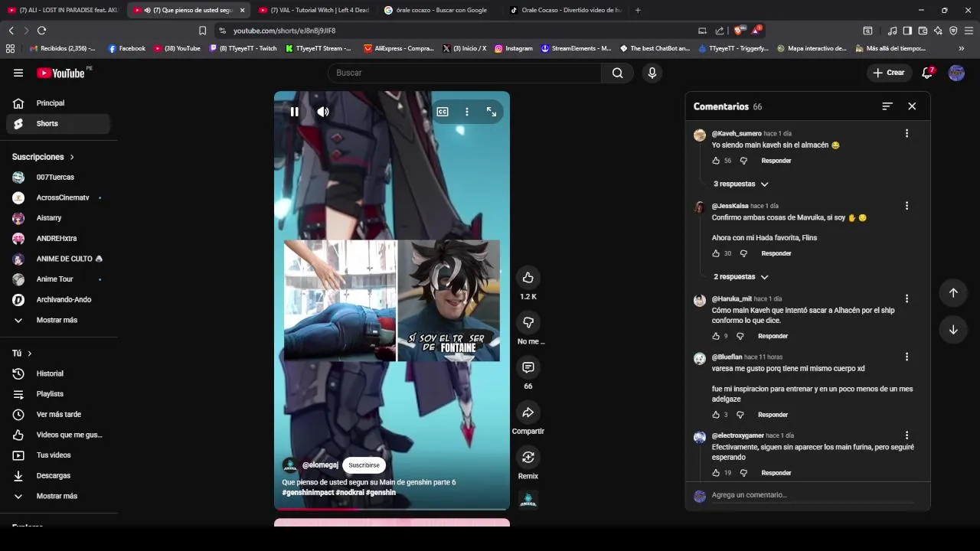Subscribe to @elomegaj channel
Viewport: 980px width, 551px height.
pyautogui.click(x=364, y=465)
